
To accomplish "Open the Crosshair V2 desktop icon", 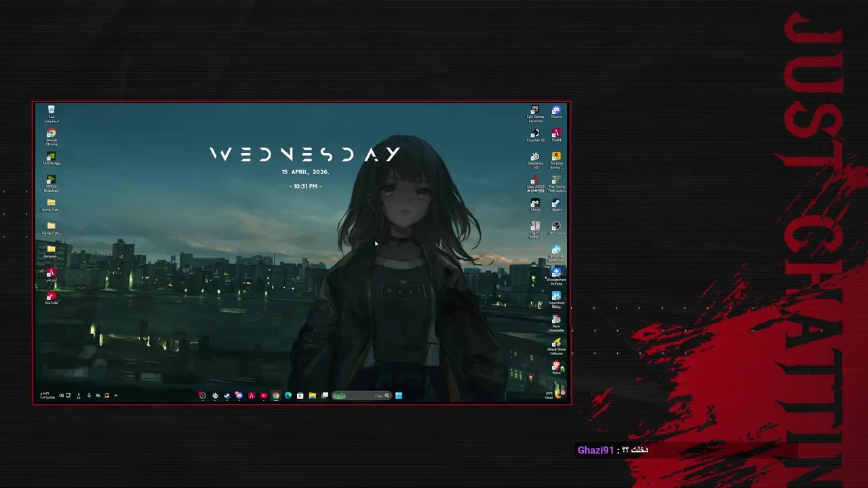I will coord(535,136).
